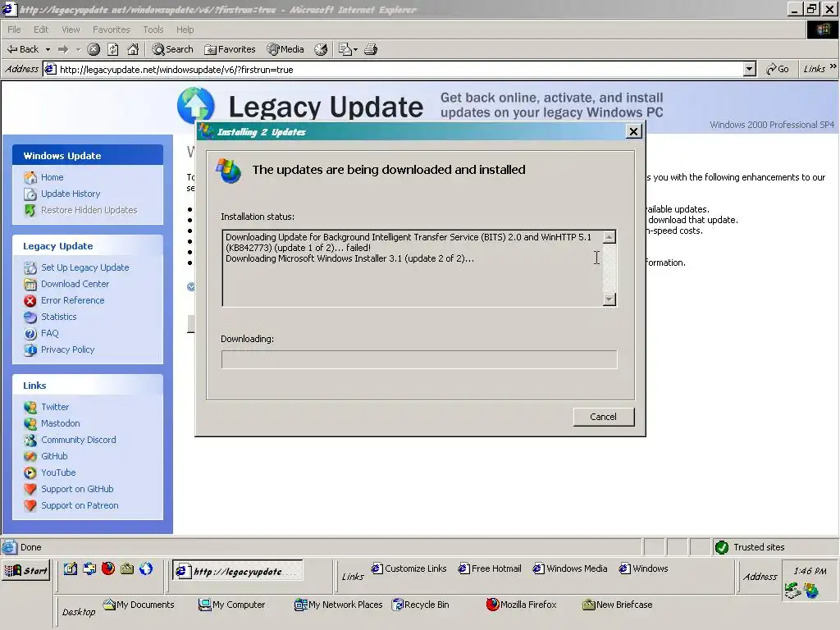Open My Network Places from Desktop toolbar
This screenshot has width=840, height=630.
tap(339, 605)
